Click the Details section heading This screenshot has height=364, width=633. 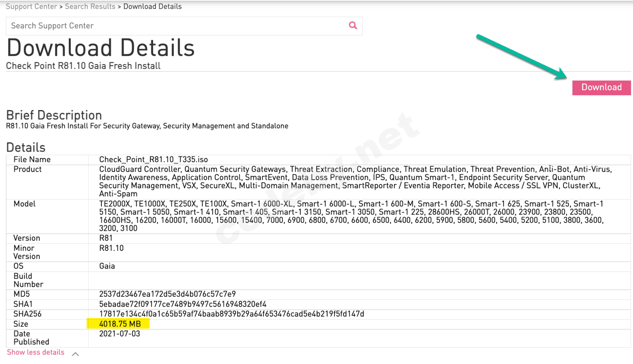click(26, 148)
